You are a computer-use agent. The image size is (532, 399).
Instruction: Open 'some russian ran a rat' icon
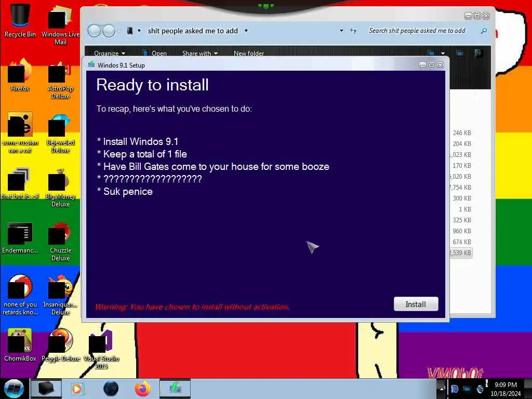(x=20, y=132)
